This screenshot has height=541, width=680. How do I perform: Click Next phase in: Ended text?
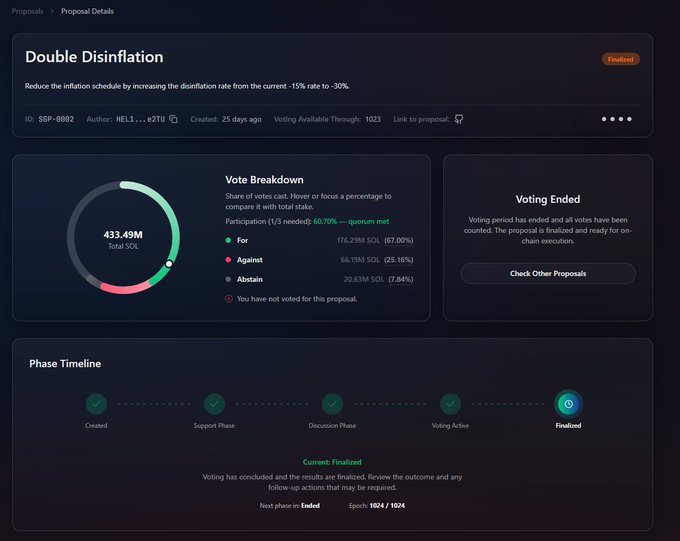pos(289,506)
